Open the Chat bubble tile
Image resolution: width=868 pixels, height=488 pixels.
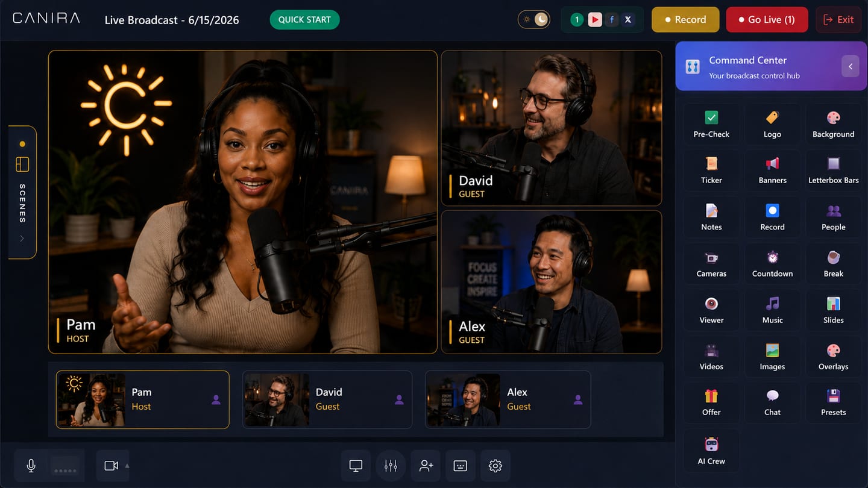772,402
